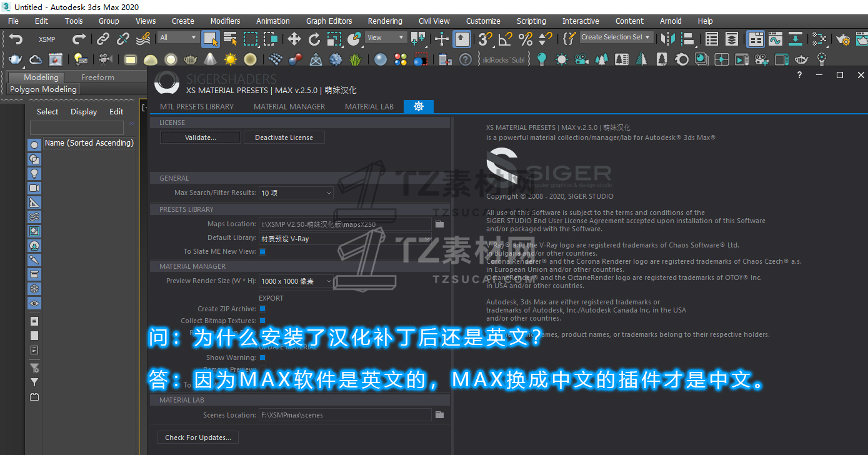The width and height of the screenshot is (868, 455).
Task: Click the camera icon in Scene Explorer sidebar
Action: [x=34, y=188]
